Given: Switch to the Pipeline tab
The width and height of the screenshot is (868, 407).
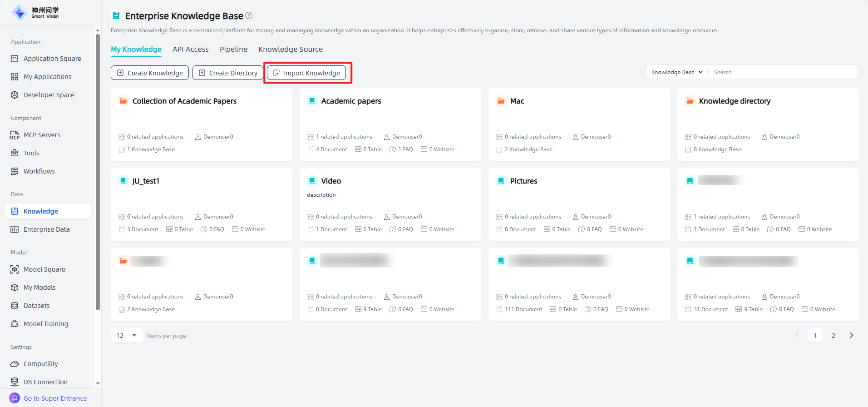Looking at the screenshot, I should point(233,49).
